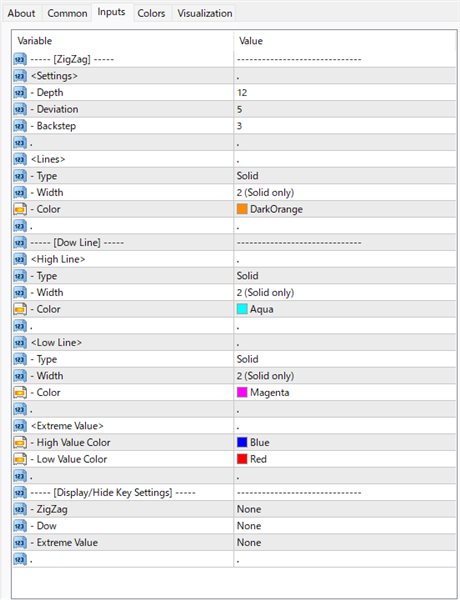The height and width of the screenshot is (600, 460).
Task: Select the icon beside Backstep variable
Action: 20,126
